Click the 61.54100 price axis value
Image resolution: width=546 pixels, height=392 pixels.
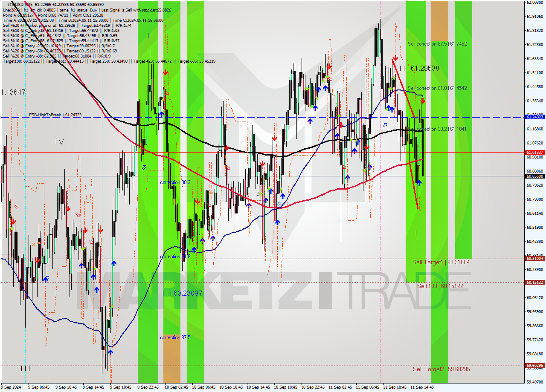click(534, 72)
